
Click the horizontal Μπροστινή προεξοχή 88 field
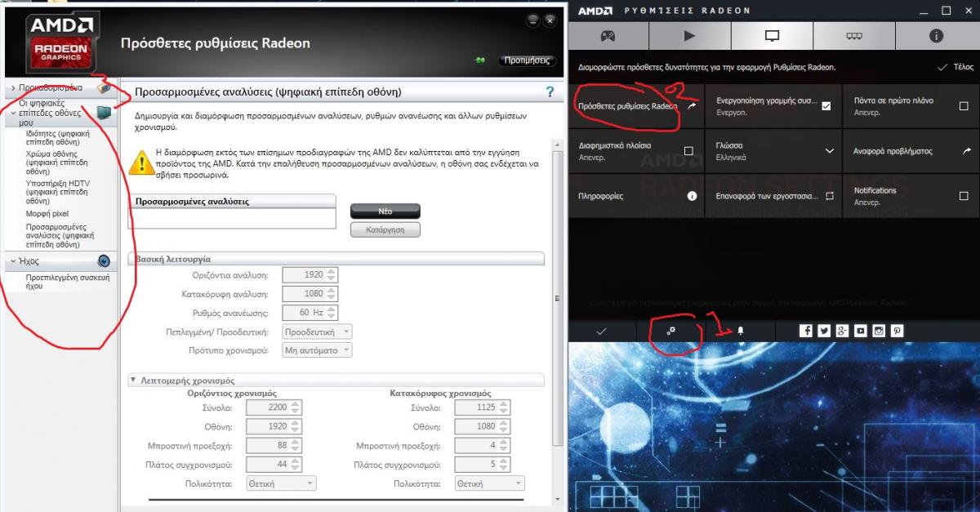[274, 445]
